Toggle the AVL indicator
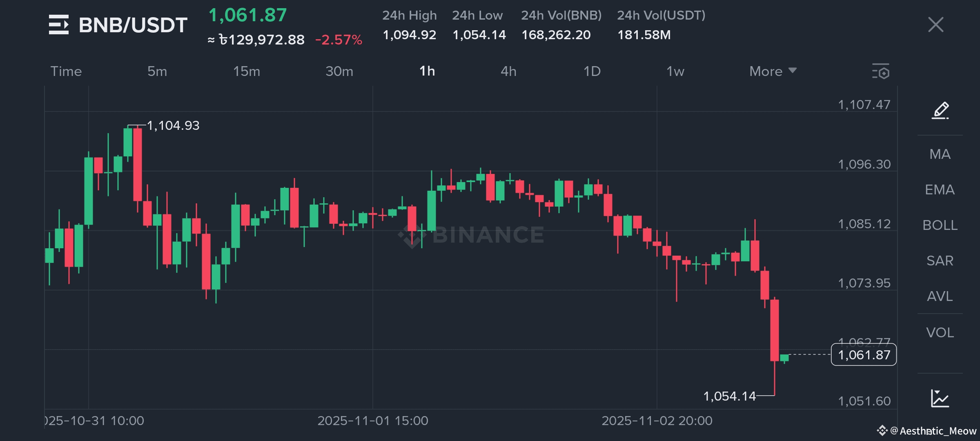The height and width of the screenshot is (441, 980). [x=940, y=296]
